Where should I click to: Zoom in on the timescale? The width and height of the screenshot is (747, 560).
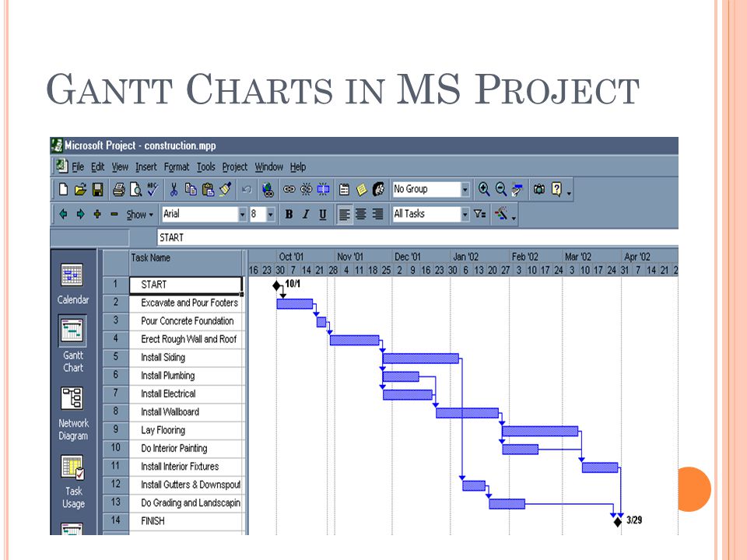click(x=484, y=190)
